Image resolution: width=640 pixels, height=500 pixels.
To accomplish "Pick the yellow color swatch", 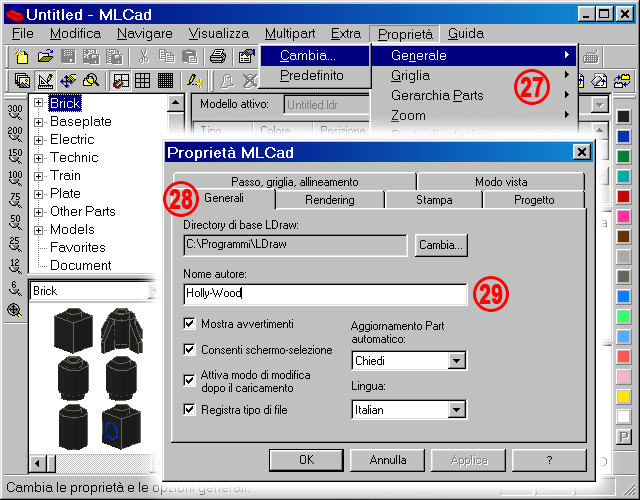I will tap(623, 396).
